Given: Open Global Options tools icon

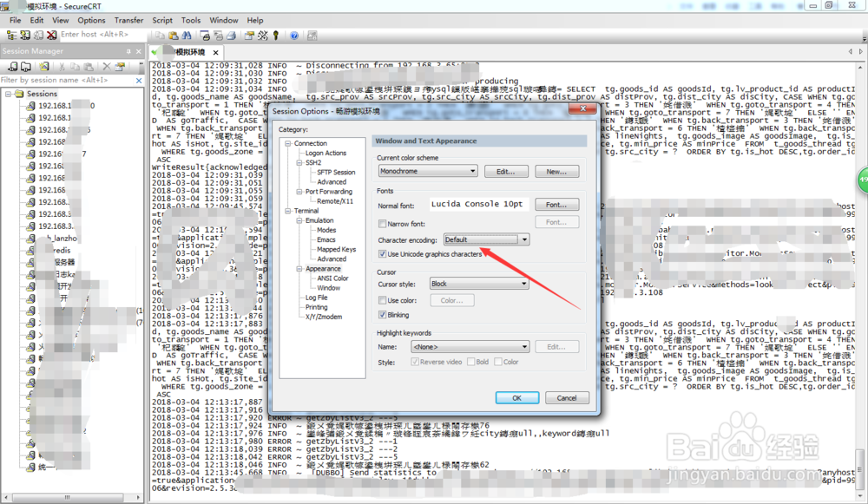Looking at the screenshot, I should (263, 36).
